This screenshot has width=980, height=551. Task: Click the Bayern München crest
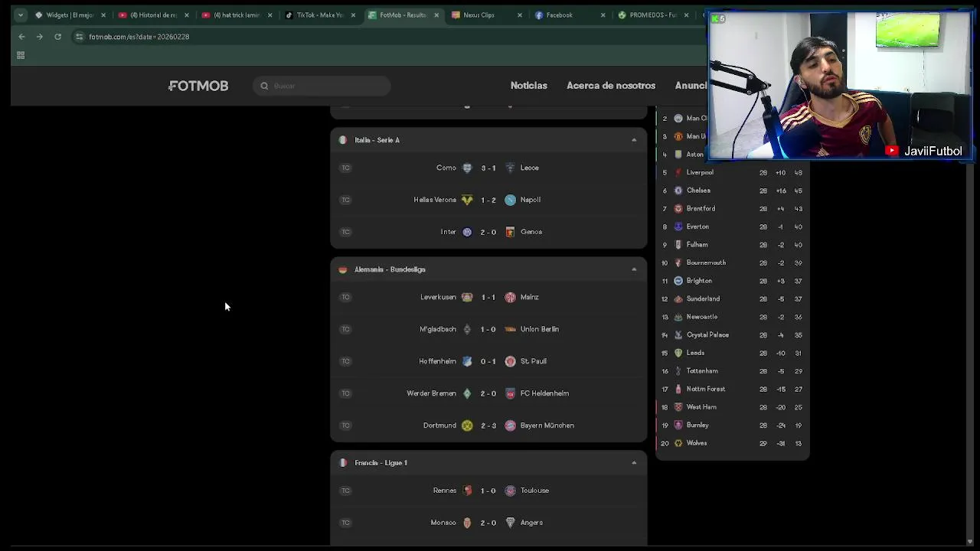510,425
